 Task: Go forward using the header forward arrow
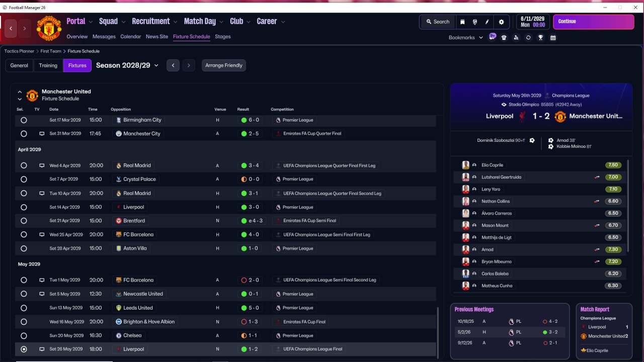point(25,29)
